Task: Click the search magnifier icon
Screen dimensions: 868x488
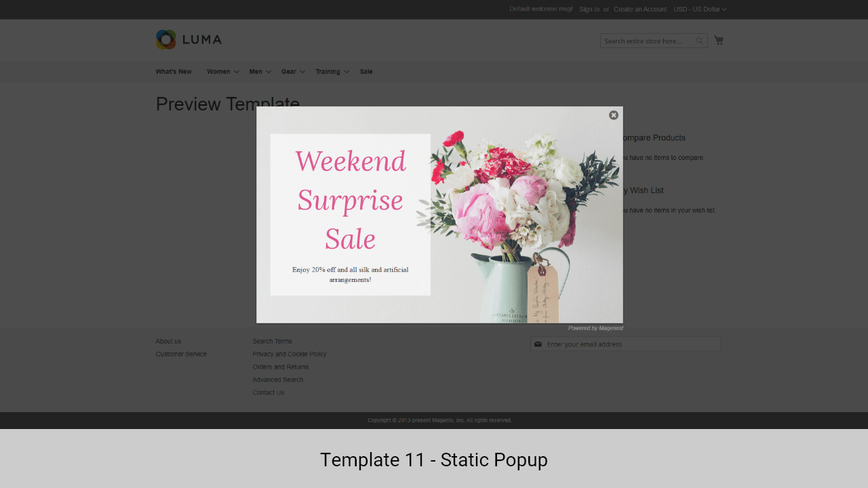Action: pyautogui.click(x=699, y=41)
